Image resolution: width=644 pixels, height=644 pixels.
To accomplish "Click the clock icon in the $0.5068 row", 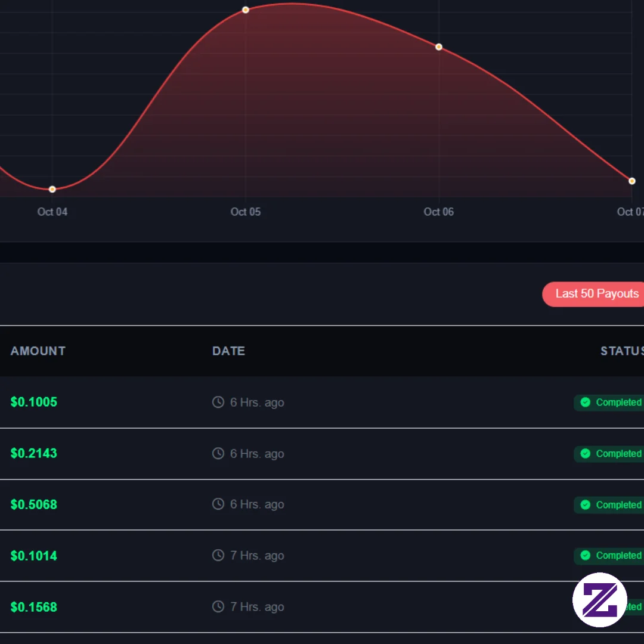I will [x=218, y=504].
